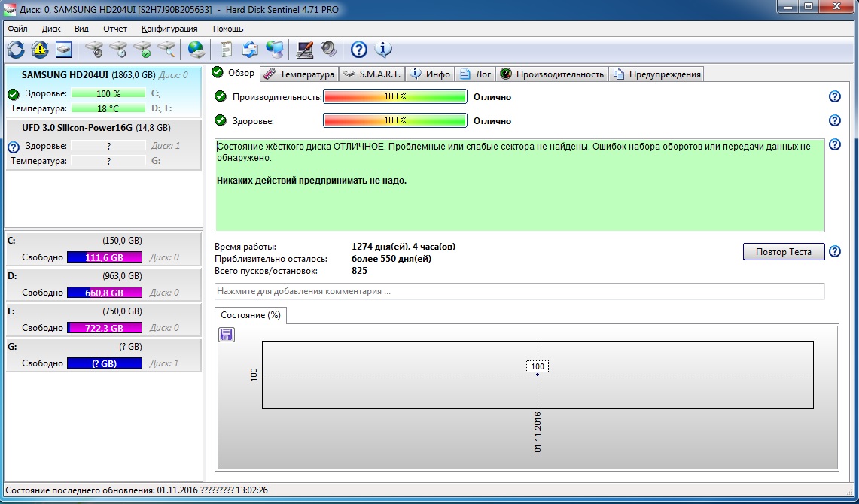This screenshot has width=859, height=504.
Task: Save the graph using floppy disk icon
Action: [227, 335]
